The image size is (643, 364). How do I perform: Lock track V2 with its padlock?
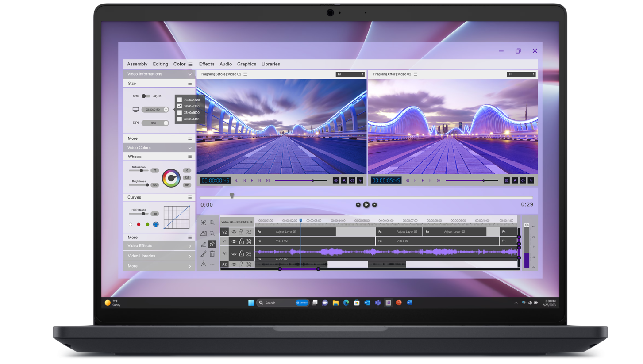(241, 231)
